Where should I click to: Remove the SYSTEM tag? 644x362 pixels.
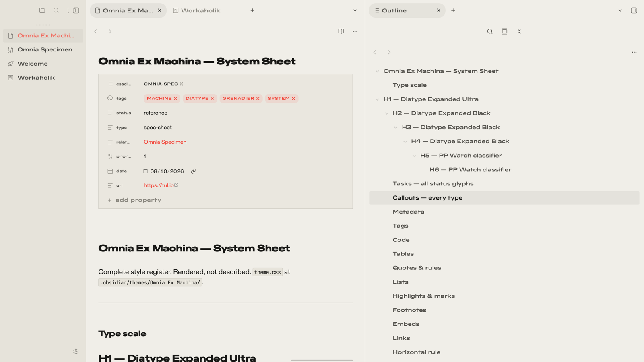293,99
